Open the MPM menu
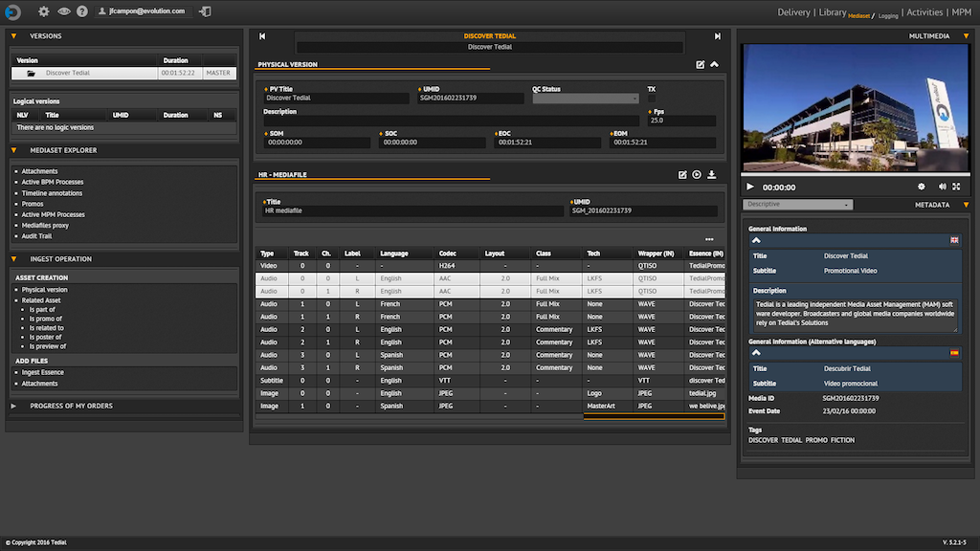 [961, 11]
